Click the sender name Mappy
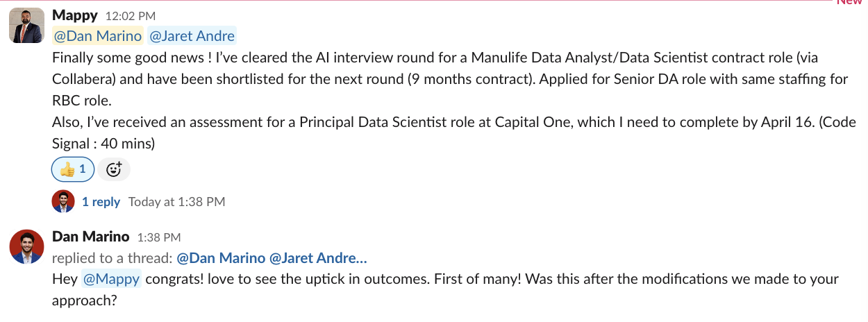Screen dimensions: 868x322 (75, 15)
